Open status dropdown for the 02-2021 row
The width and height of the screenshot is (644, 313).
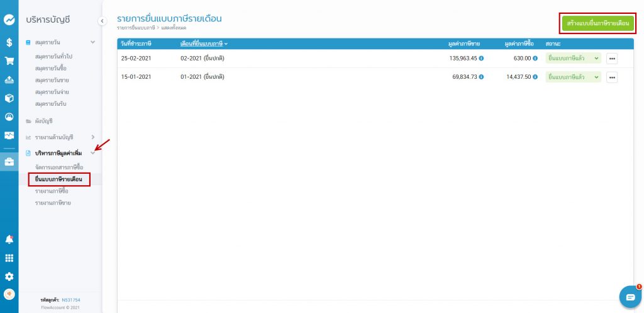point(573,59)
